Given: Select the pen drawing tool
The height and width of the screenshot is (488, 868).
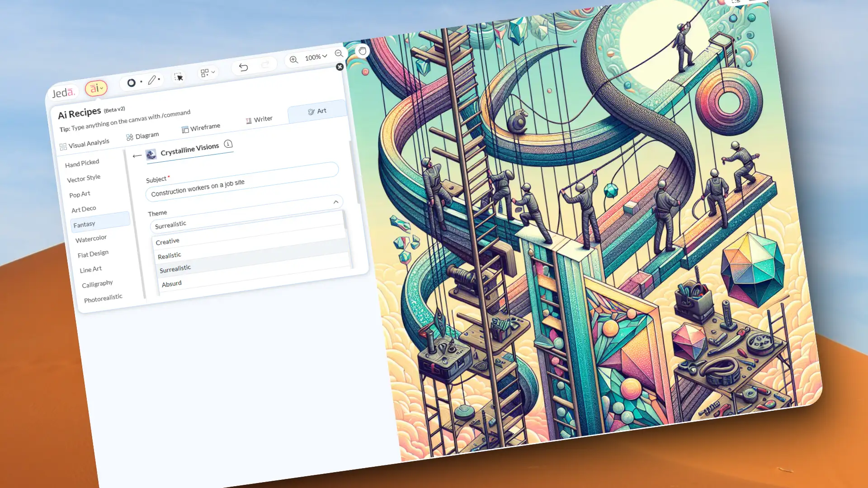Looking at the screenshot, I should point(152,80).
